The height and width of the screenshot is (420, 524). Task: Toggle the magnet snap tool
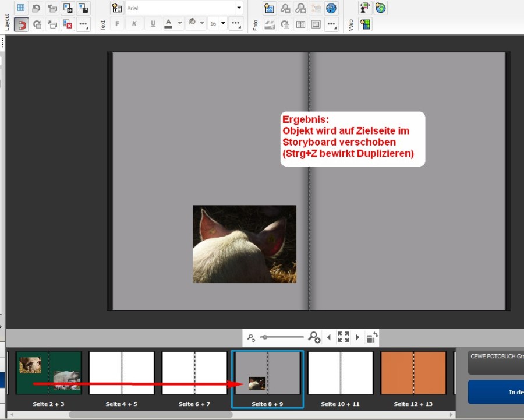pos(21,24)
